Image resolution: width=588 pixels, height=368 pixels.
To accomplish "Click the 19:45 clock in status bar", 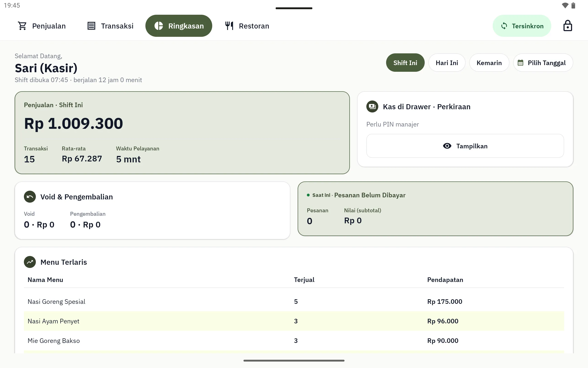I will pyautogui.click(x=12, y=5).
